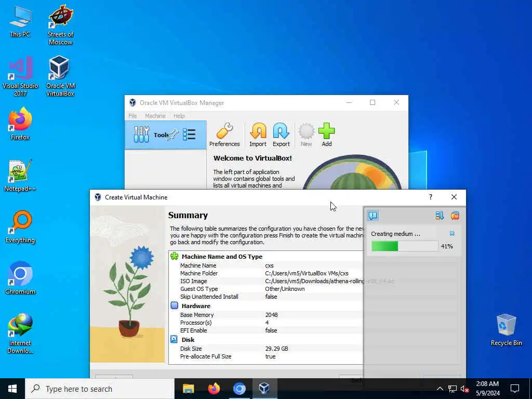532x399 pixels.
Task: Open the clock showing 2:08 AM
Action: tap(487, 389)
